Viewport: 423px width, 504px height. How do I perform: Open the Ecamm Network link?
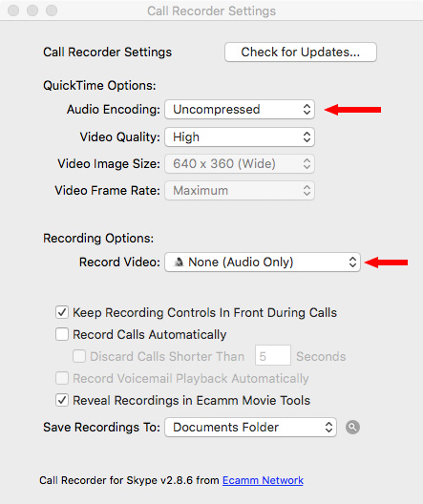pos(263,480)
